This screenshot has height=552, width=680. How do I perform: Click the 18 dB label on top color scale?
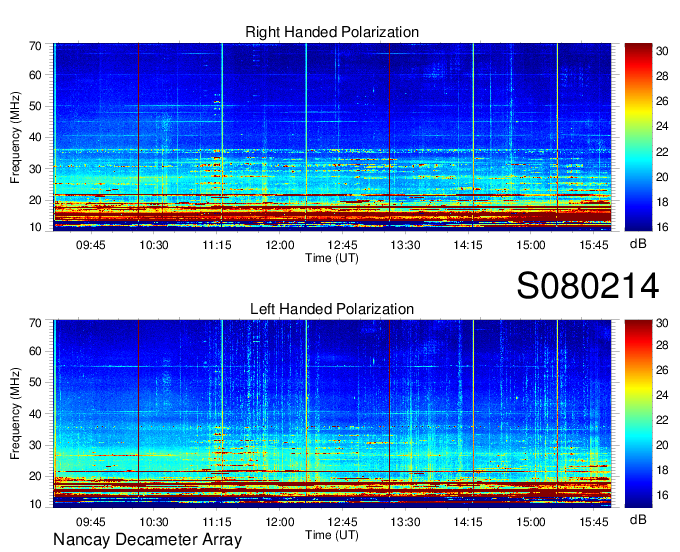click(x=662, y=202)
